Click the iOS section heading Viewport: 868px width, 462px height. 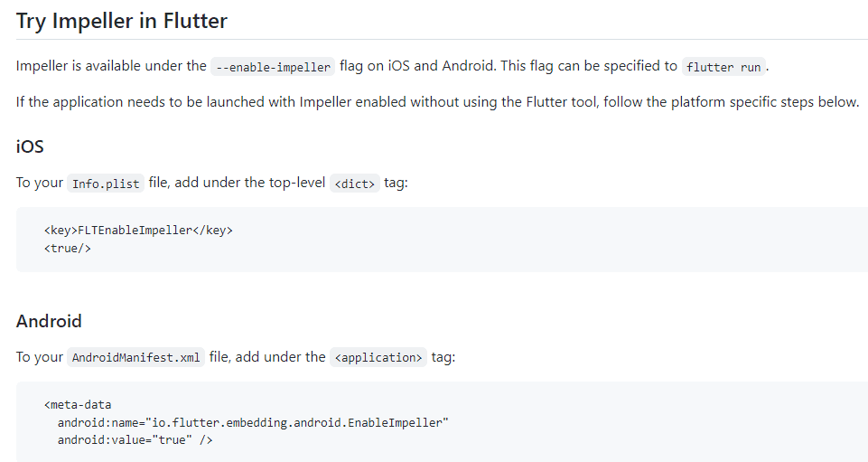tap(30, 146)
